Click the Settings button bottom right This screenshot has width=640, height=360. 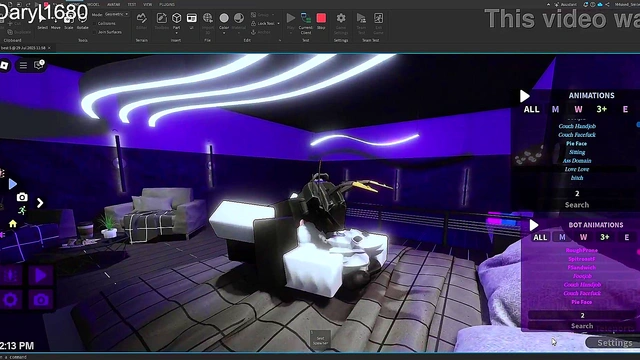(x=614, y=343)
